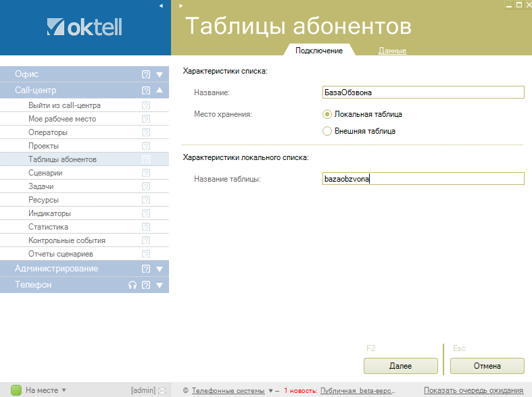Open Проекты in the sidebar menu

[x=43, y=146]
